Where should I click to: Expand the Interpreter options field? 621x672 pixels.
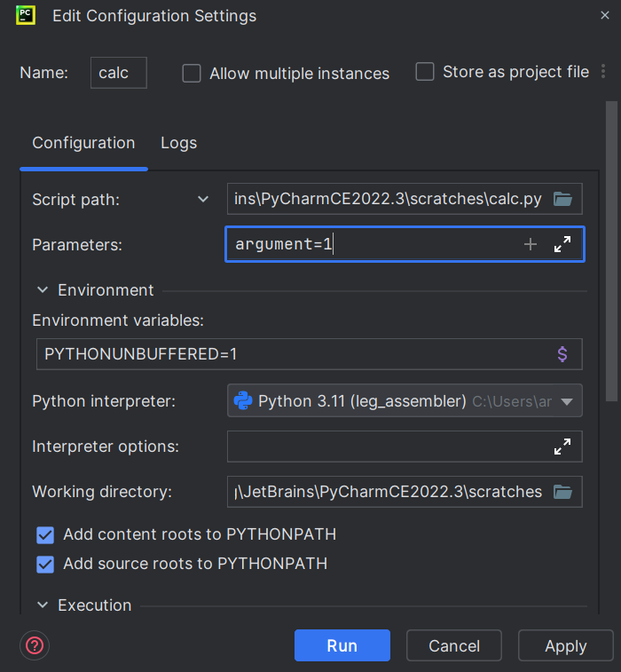[x=562, y=447]
